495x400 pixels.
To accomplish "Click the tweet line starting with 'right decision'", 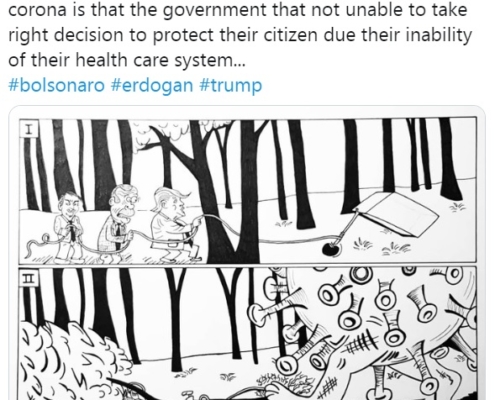I will tap(240, 35).
